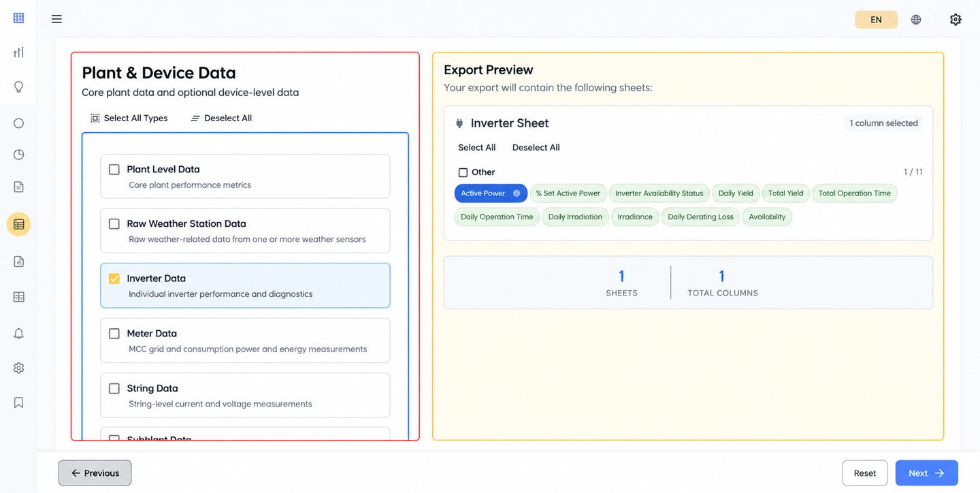This screenshot has height=493, width=980.
Task: Select the Daily Yield chip
Action: pyautogui.click(x=736, y=193)
